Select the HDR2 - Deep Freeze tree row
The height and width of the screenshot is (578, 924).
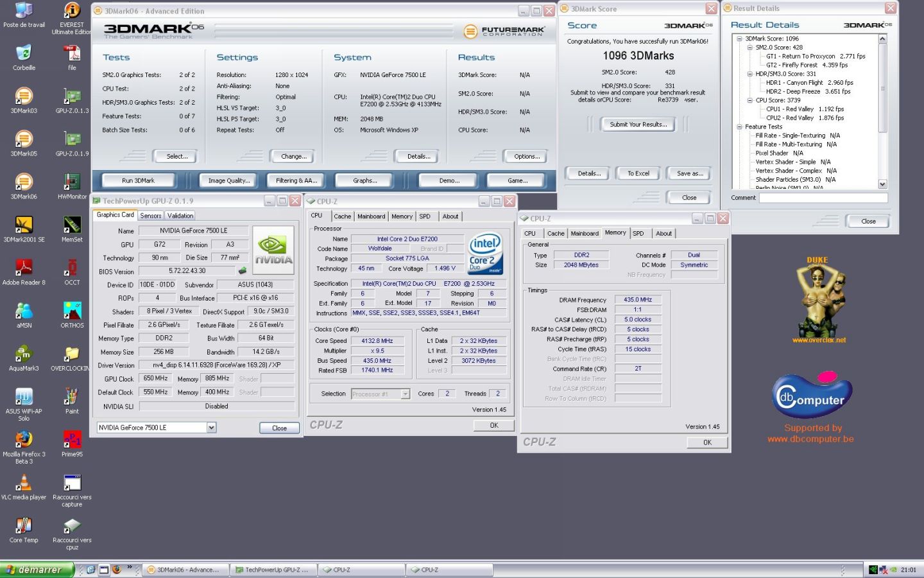click(808, 92)
